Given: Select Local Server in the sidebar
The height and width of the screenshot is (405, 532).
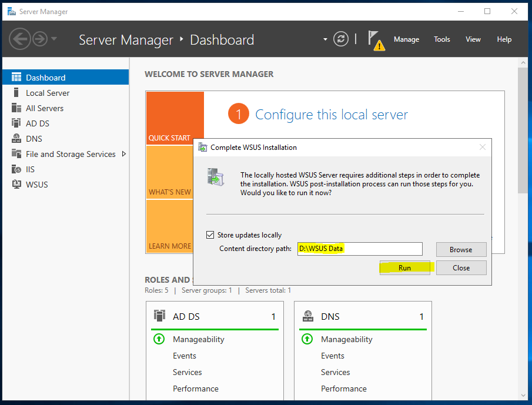Looking at the screenshot, I should point(65,93).
